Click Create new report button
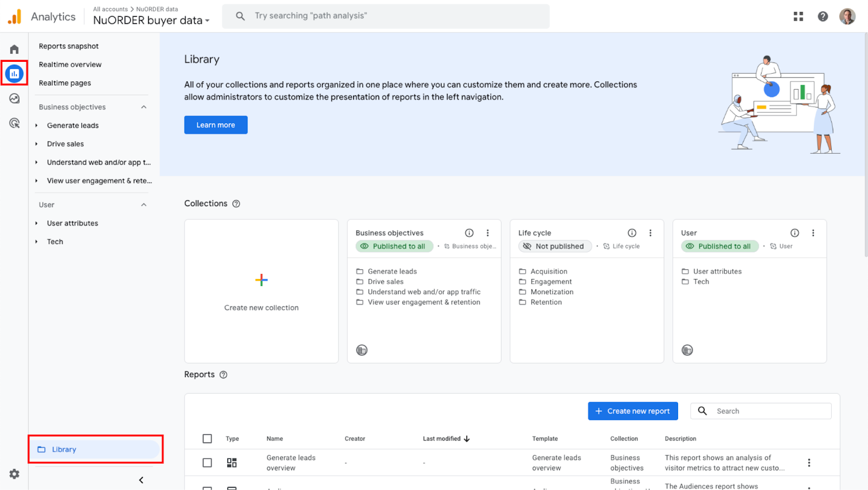The height and width of the screenshot is (490, 868). pyautogui.click(x=633, y=411)
